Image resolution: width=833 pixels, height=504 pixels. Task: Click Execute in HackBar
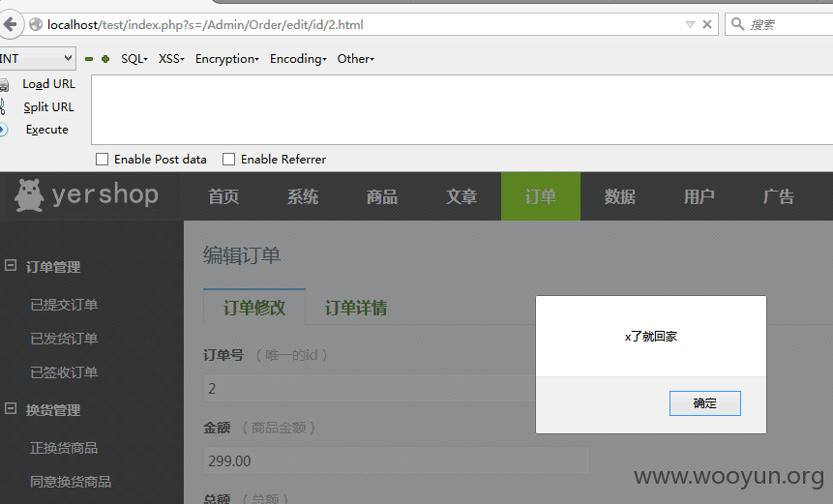pyautogui.click(x=47, y=130)
